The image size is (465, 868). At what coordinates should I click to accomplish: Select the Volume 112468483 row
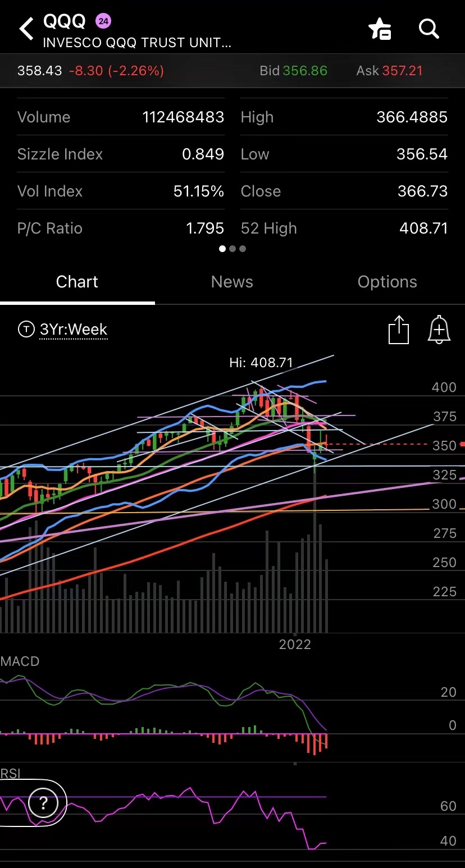[x=121, y=117]
